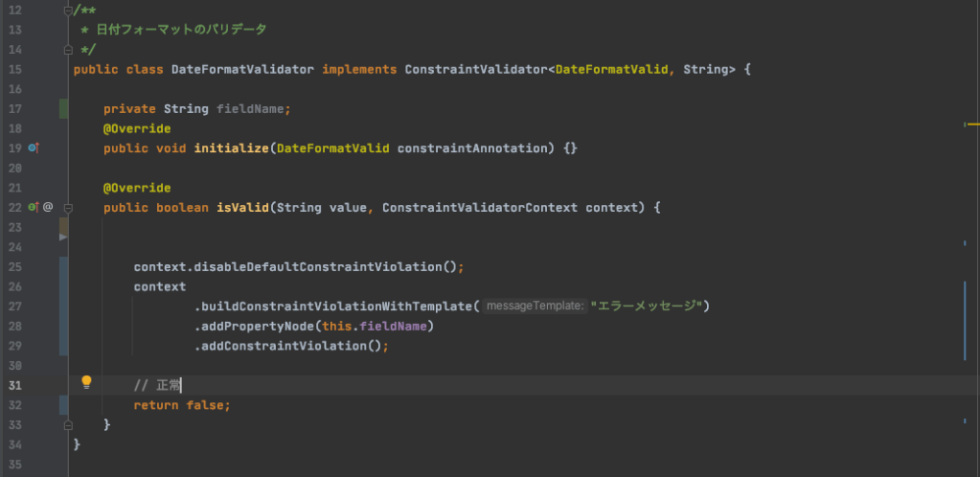Click the implements-method gutter icon on line 19
The width and height of the screenshot is (980, 477).
tap(33, 148)
